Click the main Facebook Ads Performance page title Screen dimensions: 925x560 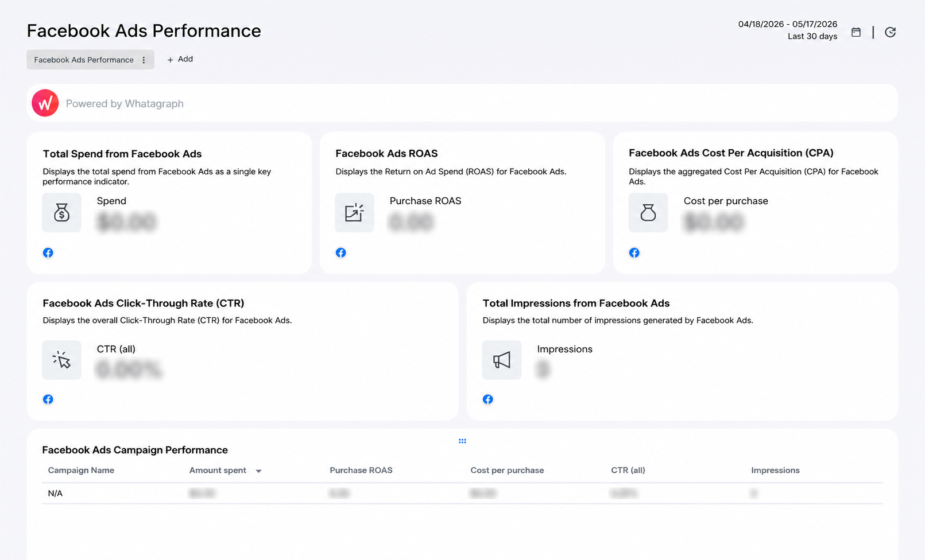144,30
